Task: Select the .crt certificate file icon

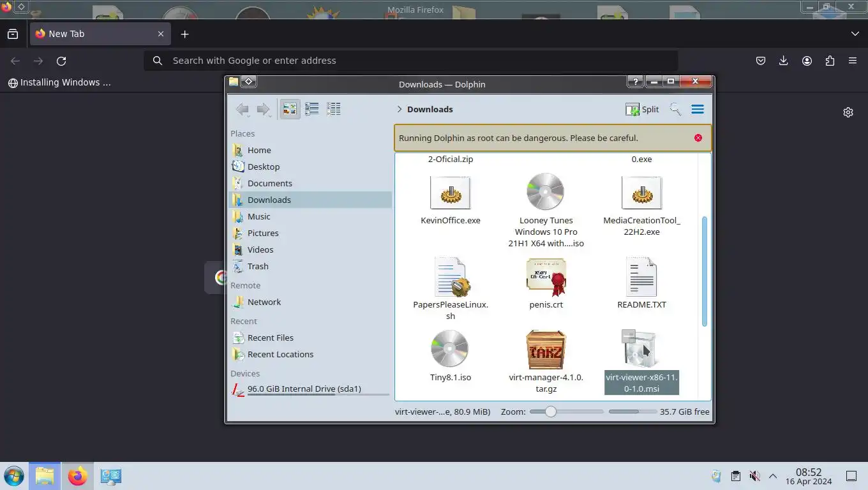Action: 546,277
